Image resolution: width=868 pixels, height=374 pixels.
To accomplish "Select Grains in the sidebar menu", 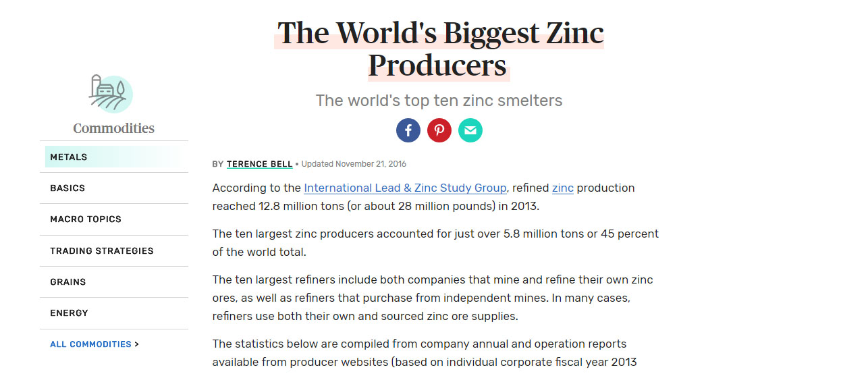I will point(68,282).
